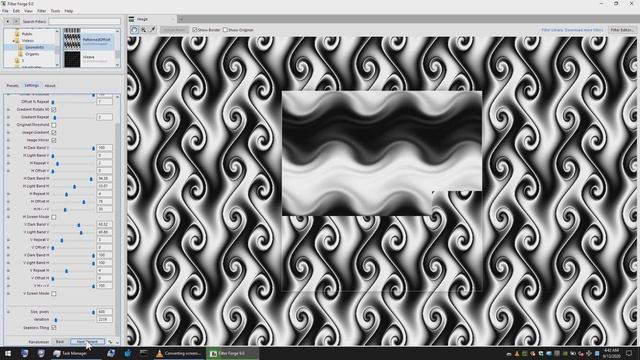This screenshot has height=360, width=640.
Task: Open the Help menu
Action: coord(69,11)
